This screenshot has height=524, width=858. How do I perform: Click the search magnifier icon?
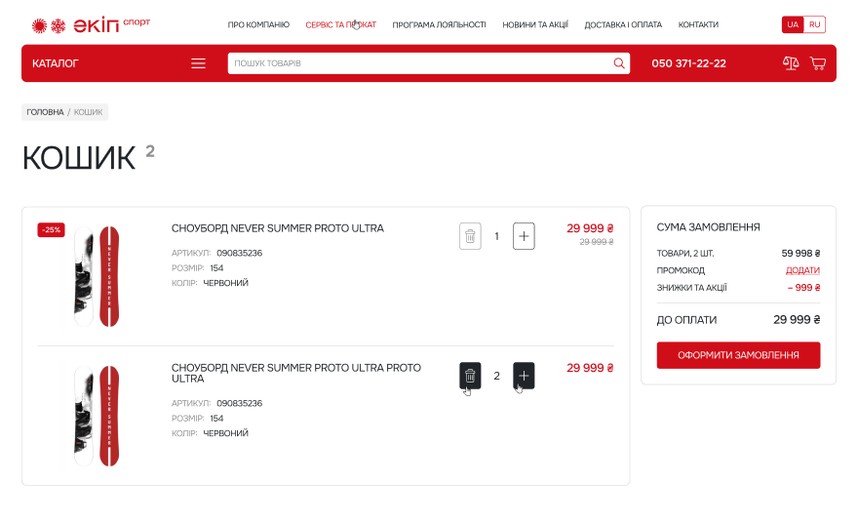coord(619,63)
